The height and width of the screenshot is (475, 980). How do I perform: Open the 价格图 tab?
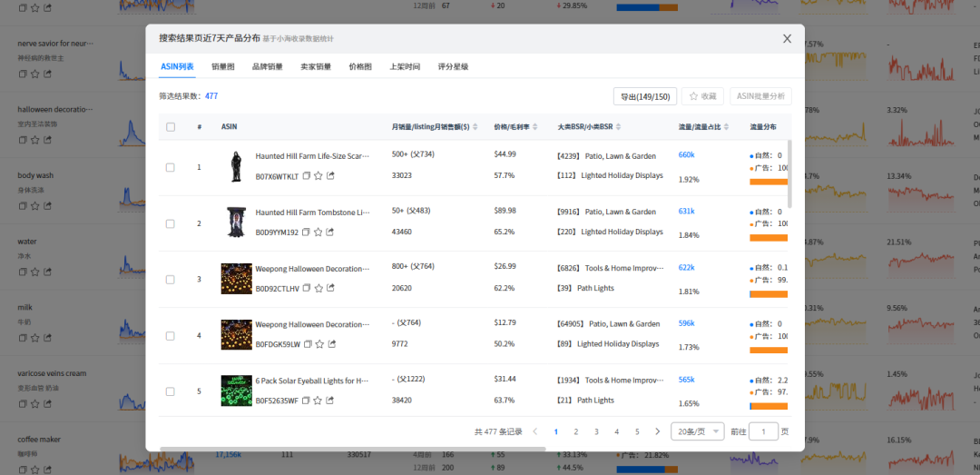[x=360, y=66]
